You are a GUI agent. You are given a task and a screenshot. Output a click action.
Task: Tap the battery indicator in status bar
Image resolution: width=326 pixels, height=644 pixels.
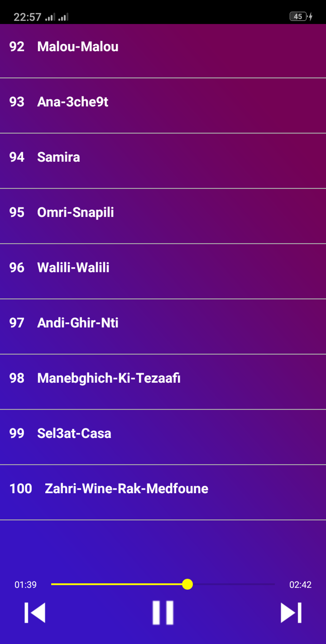298,17
